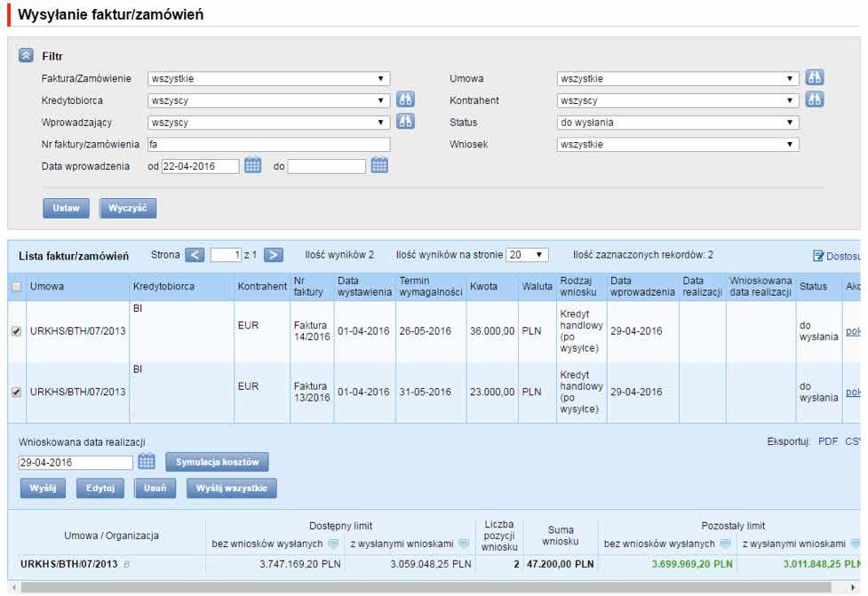Change results per page dropdown (20)
Image resolution: width=868 pixels, height=596 pixels.
[x=527, y=255]
